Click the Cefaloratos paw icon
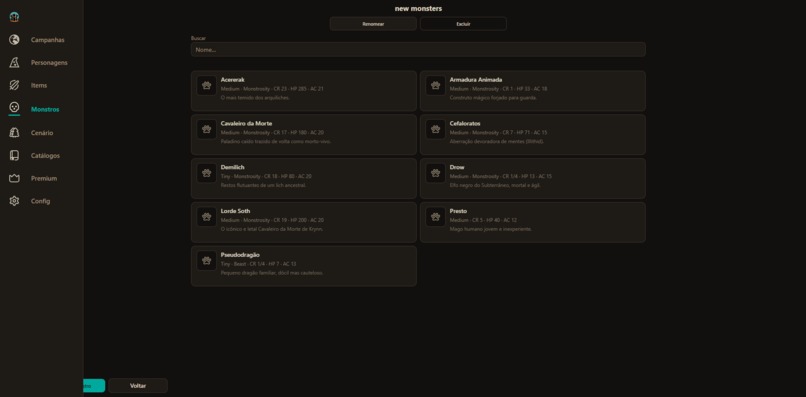 [435, 129]
